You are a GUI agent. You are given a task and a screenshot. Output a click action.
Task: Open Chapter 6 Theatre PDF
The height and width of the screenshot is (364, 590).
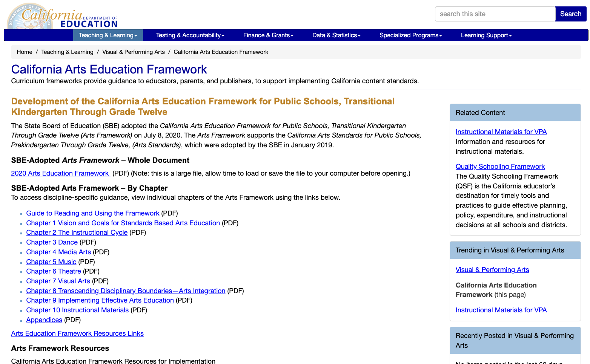point(54,271)
